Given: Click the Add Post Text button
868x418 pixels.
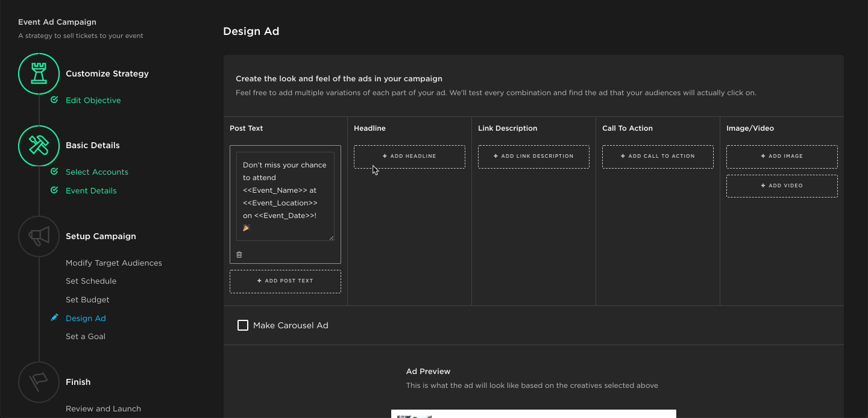Looking at the screenshot, I should (x=285, y=281).
